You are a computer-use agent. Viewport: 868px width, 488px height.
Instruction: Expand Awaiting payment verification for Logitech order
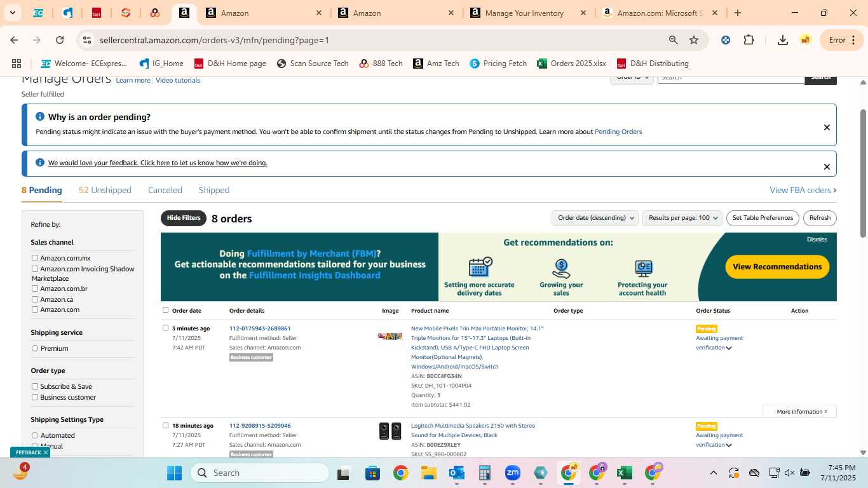click(729, 445)
